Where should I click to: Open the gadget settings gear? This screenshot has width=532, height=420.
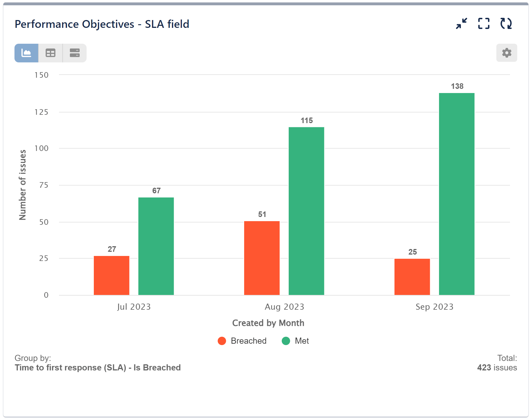[507, 53]
